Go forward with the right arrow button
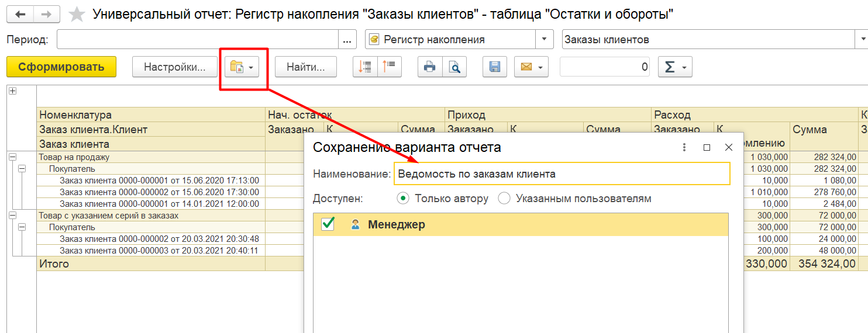 (47, 14)
